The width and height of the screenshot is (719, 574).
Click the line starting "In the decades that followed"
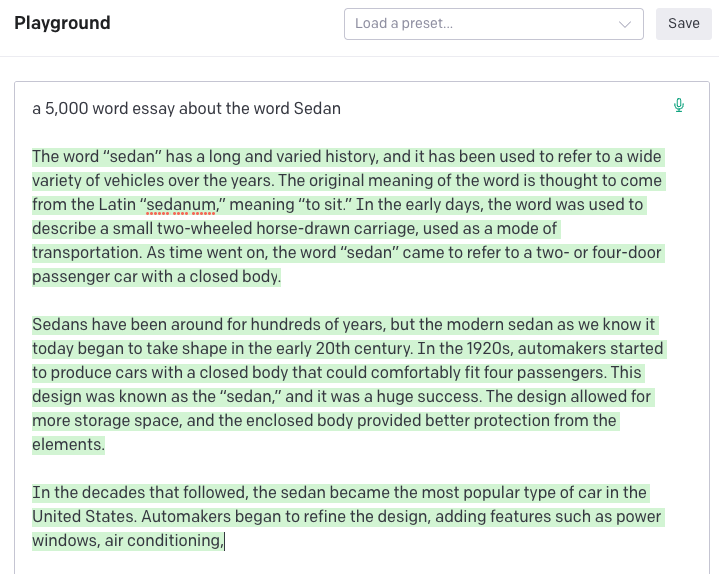pyautogui.click(x=339, y=493)
